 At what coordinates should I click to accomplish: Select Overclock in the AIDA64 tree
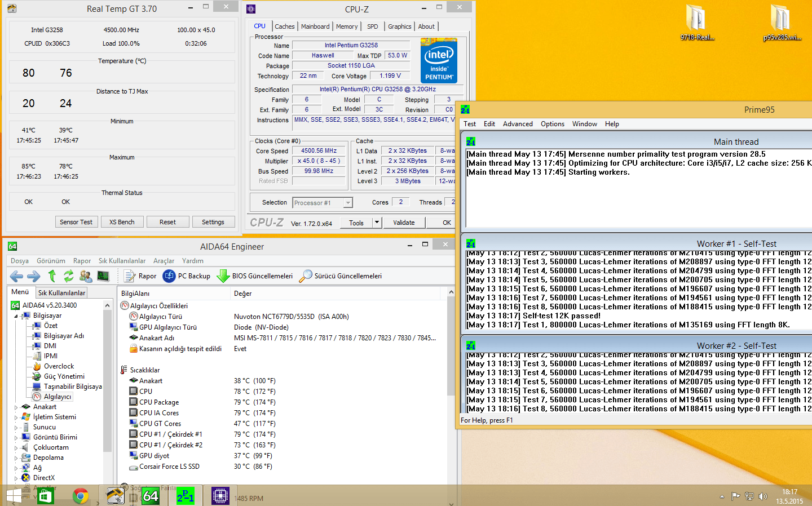pyautogui.click(x=59, y=366)
